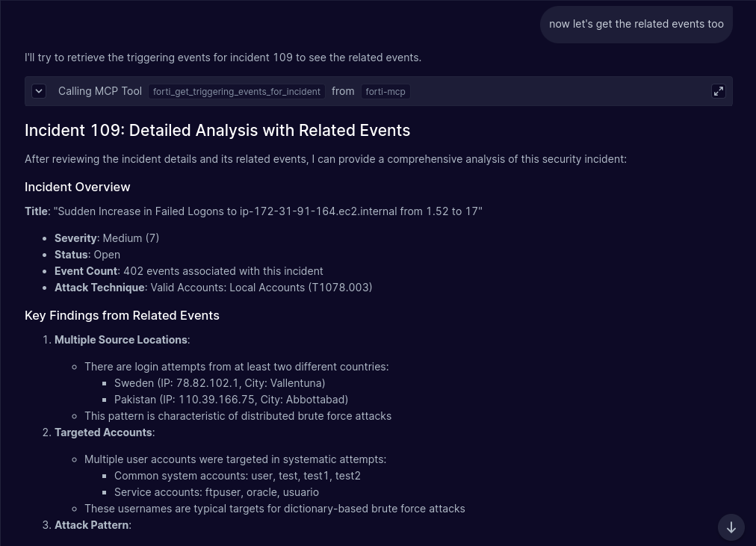Click the Status: Open bullet
Screen dimensions: 756x546
coord(87,255)
